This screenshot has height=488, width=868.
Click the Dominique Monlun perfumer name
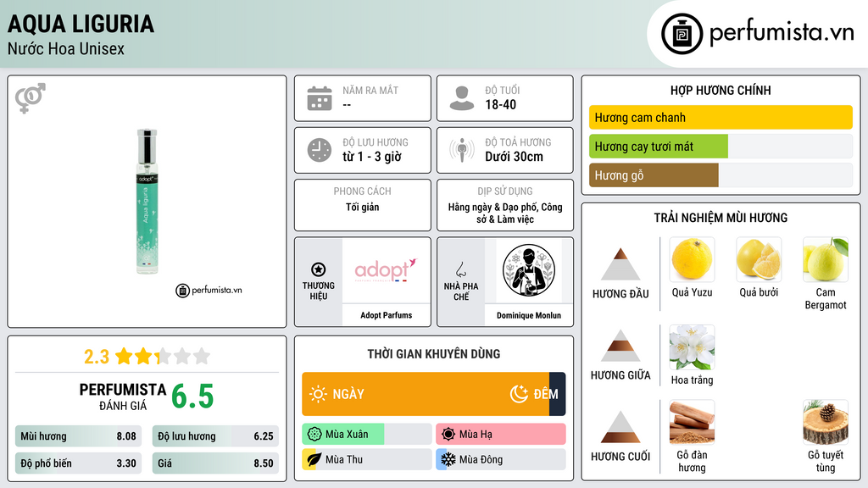coord(529,315)
